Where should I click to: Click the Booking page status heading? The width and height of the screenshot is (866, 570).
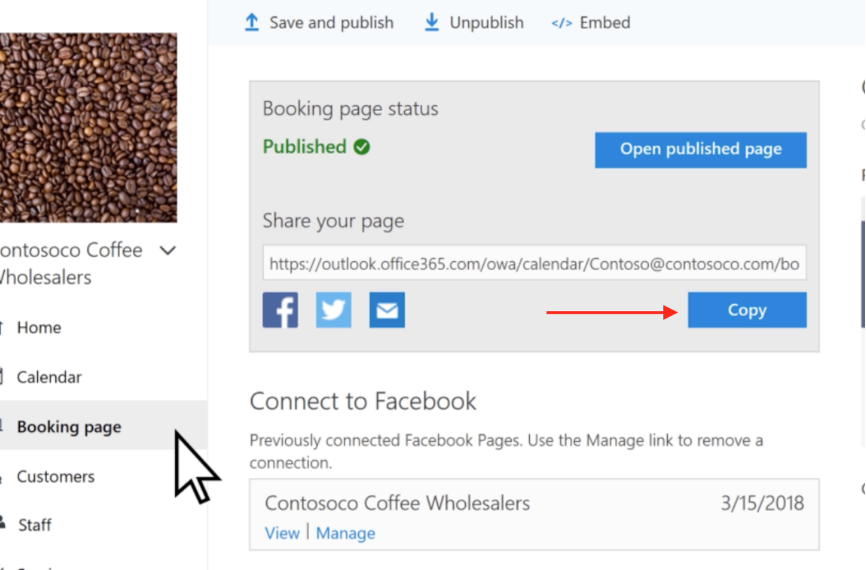click(x=350, y=109)
